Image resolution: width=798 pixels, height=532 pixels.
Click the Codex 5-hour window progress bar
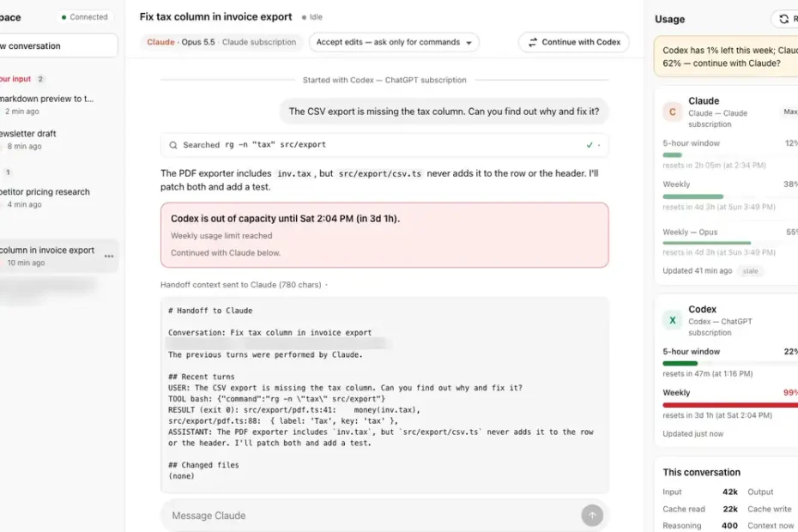[730, 364]
